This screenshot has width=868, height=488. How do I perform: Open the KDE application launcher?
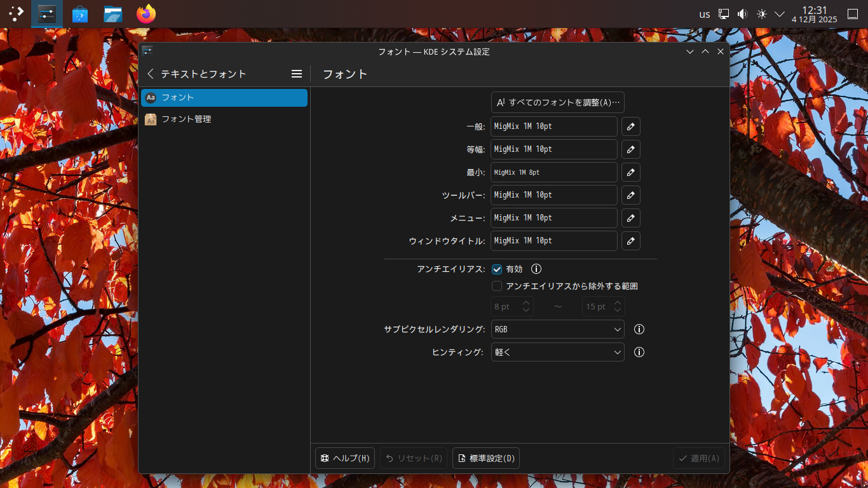tap(16, 13)
